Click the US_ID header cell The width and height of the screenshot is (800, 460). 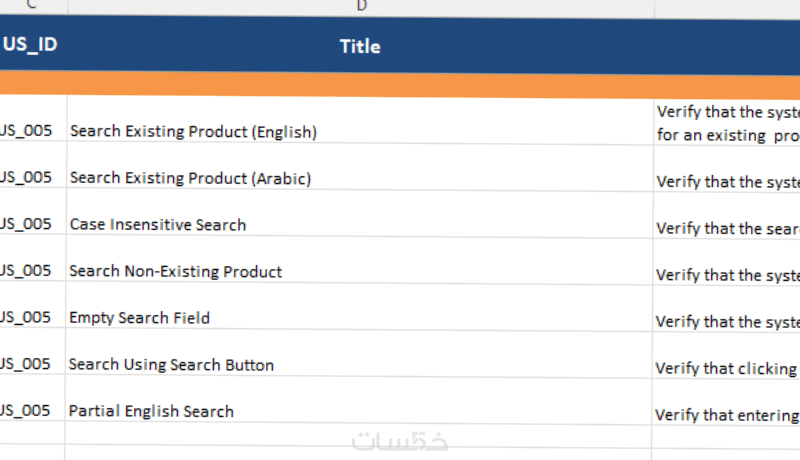coord(32,46)
